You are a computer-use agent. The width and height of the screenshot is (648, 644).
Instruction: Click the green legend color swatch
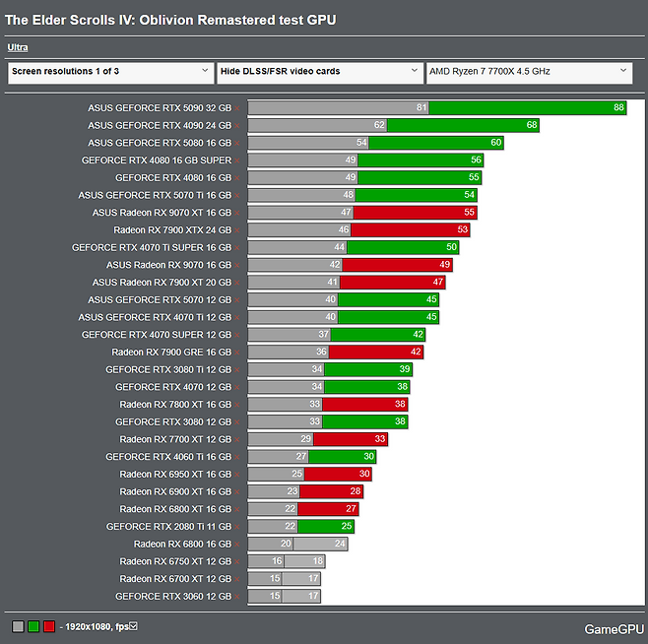click(x=33, y=626)
